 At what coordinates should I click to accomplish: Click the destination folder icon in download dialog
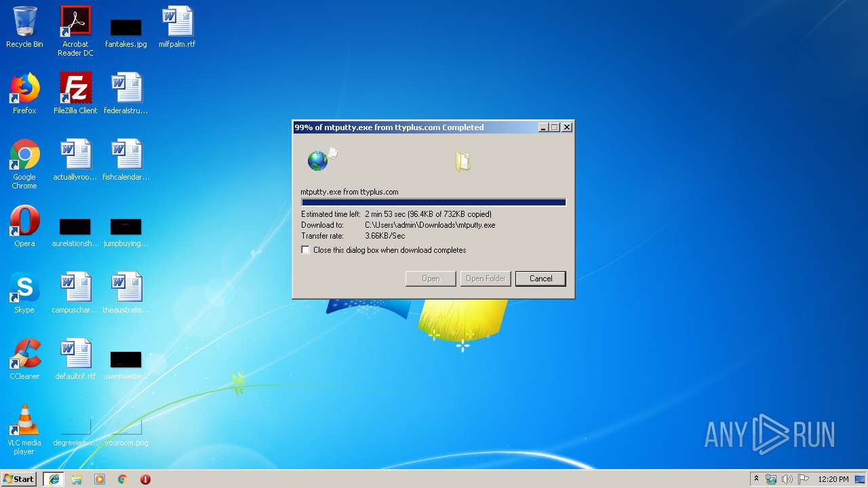point(463,161)
